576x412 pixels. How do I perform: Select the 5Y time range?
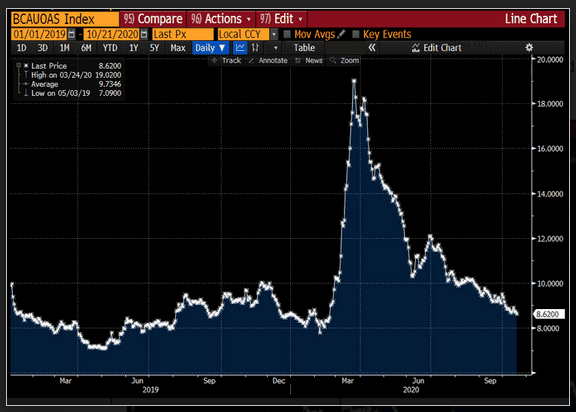pyautogui.click(x=154, y=48)
